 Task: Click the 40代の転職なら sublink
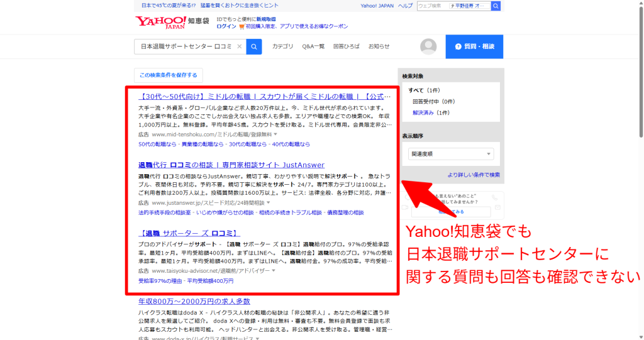coord(291,144)
